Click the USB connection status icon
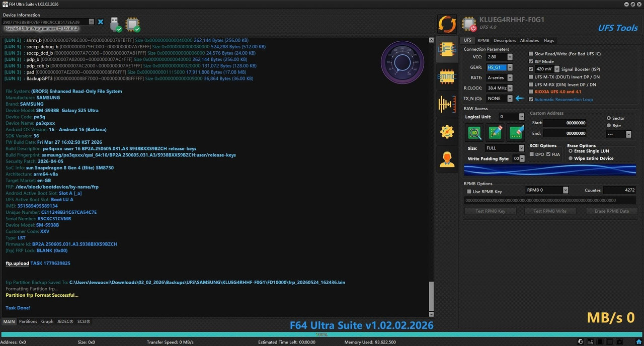 click(115, 24)
